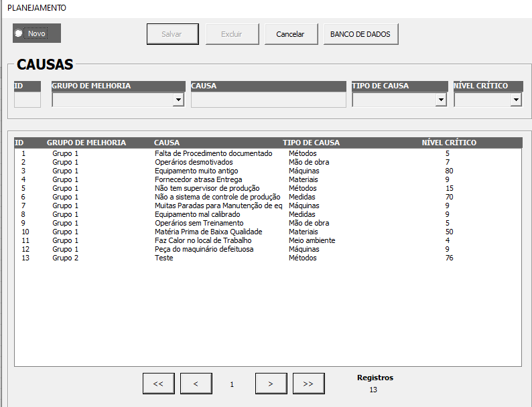This screenshot has height=407, width=532.
Task: Click the Excluir button
Action: 232,34
